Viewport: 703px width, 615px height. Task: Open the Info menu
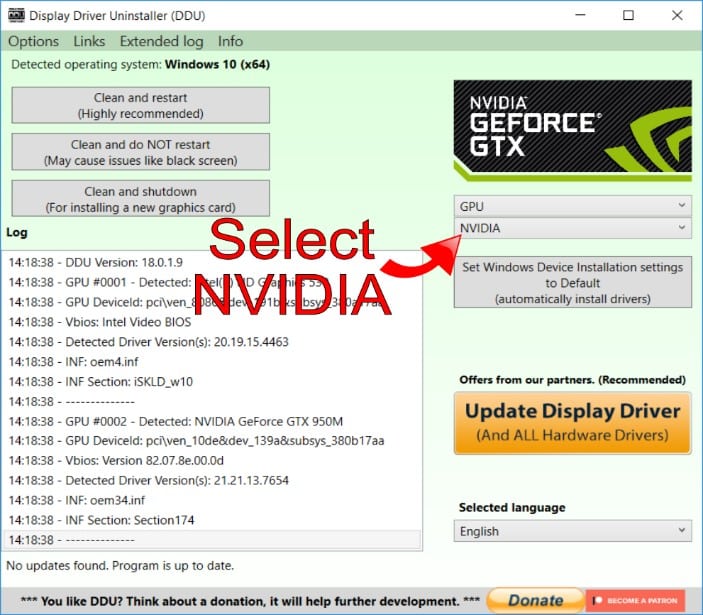click(230, 41)
